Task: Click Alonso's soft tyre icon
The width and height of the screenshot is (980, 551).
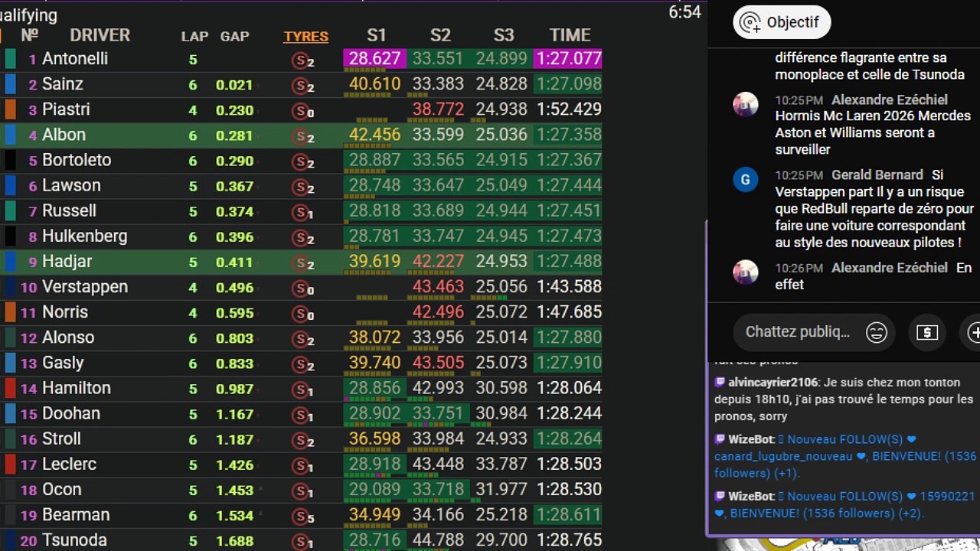Action: coord(302,338)
